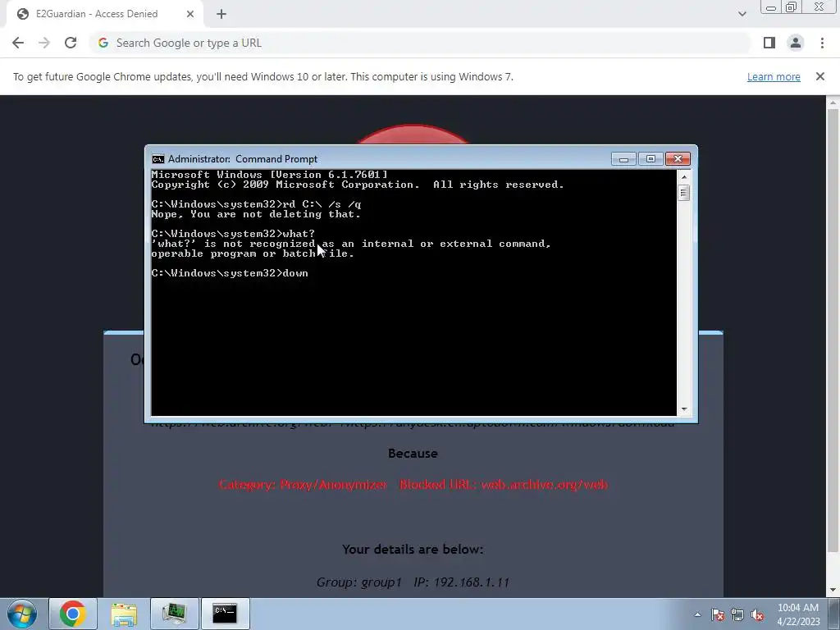Click the current prompt line with 'down'
This screenshot has width=840, height=630.
230,273
